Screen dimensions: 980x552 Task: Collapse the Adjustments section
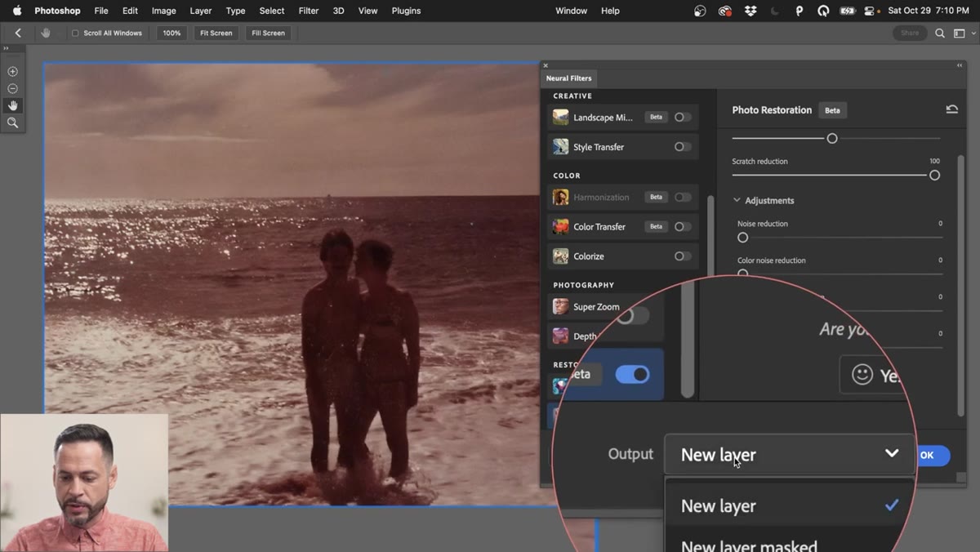coord(737,200)
